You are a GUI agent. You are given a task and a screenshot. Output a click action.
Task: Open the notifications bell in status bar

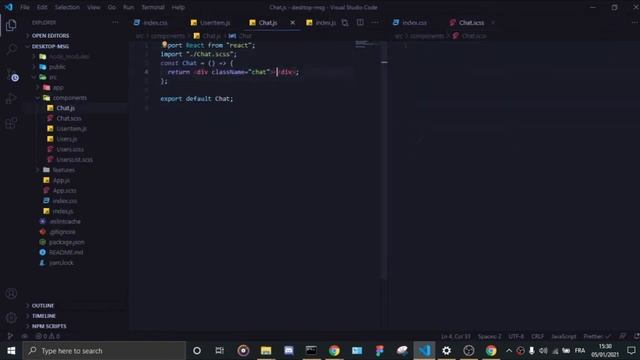point(636,336)
